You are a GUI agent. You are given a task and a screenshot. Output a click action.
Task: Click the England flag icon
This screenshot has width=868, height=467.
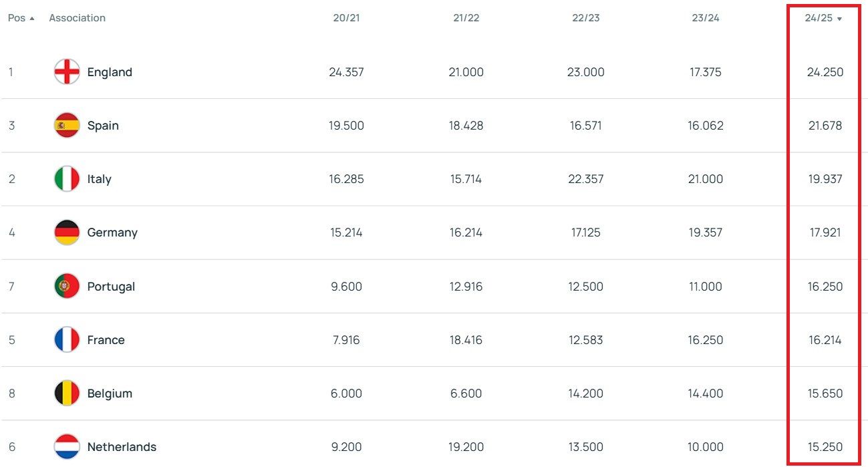tap(67, 72)
